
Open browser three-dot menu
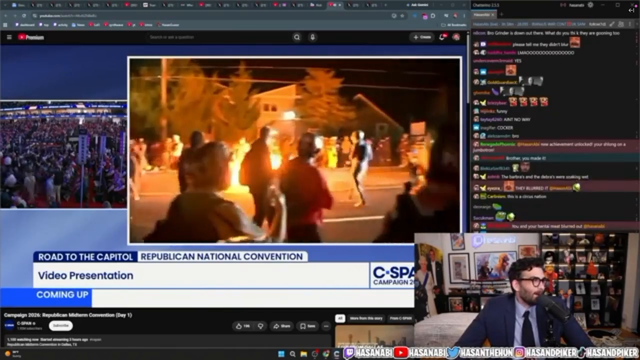click(x=464, y=16)
